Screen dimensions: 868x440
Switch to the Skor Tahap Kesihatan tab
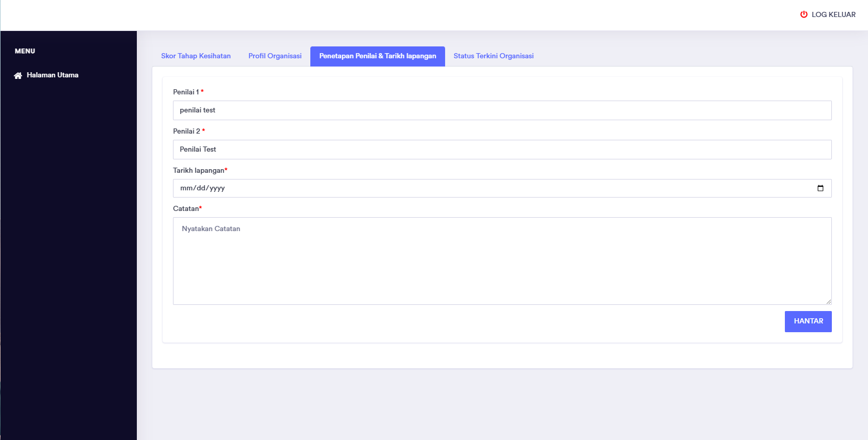196,56
